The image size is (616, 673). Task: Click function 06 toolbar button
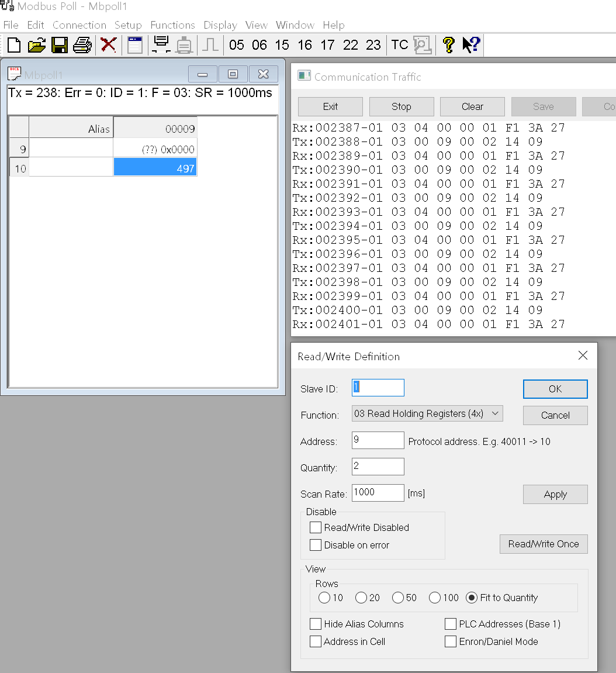point(259,45)
